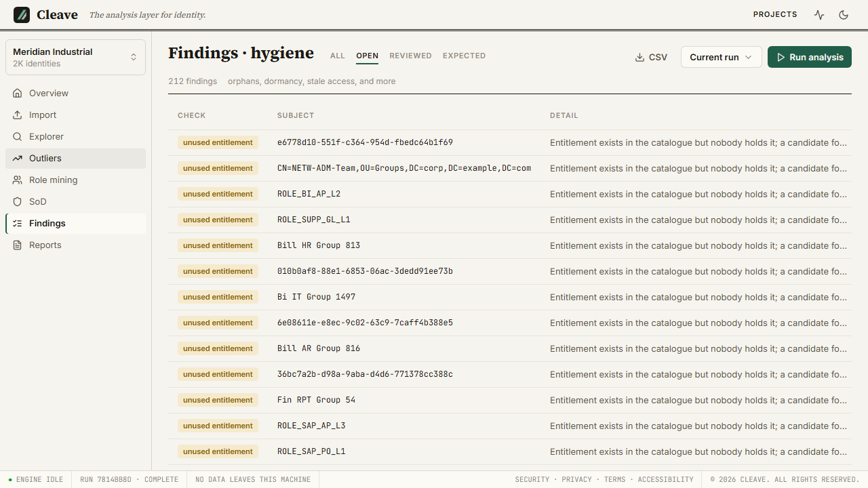This screenshot has height=488, width=868.
Task: Open finding 36bc7a2b-d98a-9aba-d4d6-771378cc388c
Action: [510, 375]
